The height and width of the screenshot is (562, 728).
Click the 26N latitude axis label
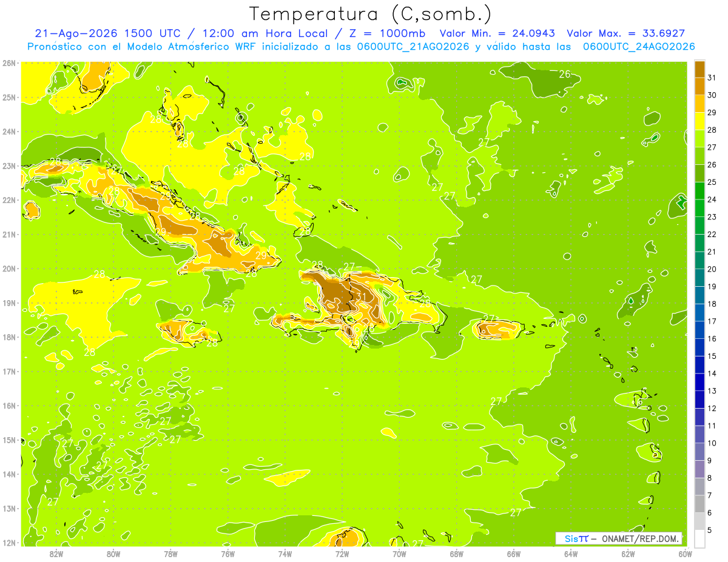click(x=8, y=63)
